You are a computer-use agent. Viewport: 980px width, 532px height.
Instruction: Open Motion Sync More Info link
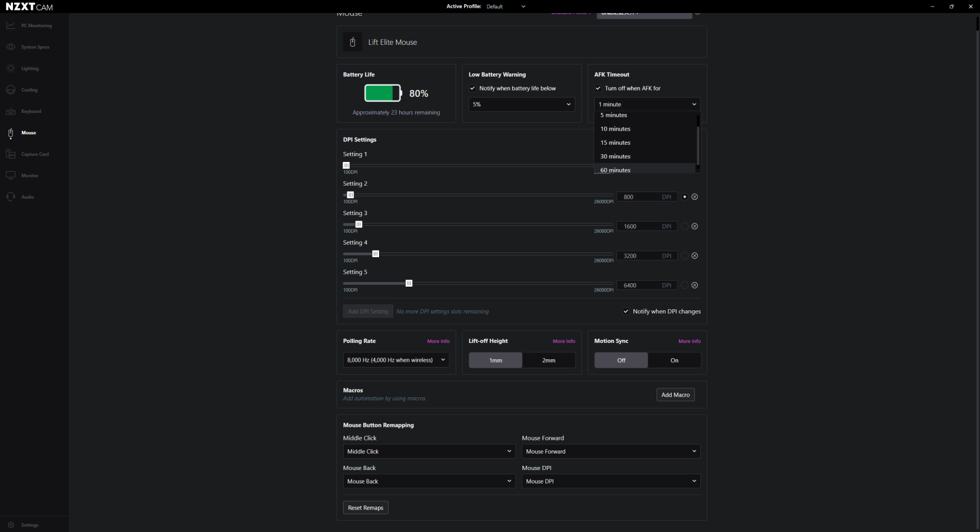[690, 341]
